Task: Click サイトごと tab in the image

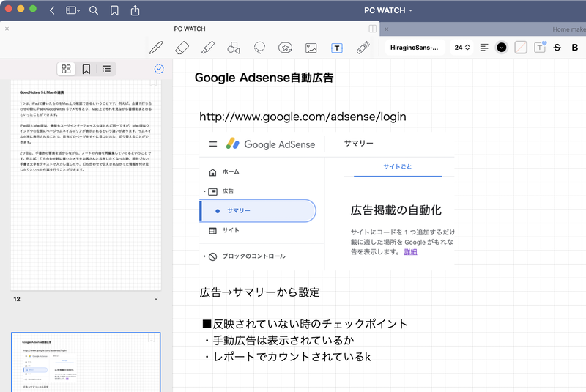Action: (397, 166)
